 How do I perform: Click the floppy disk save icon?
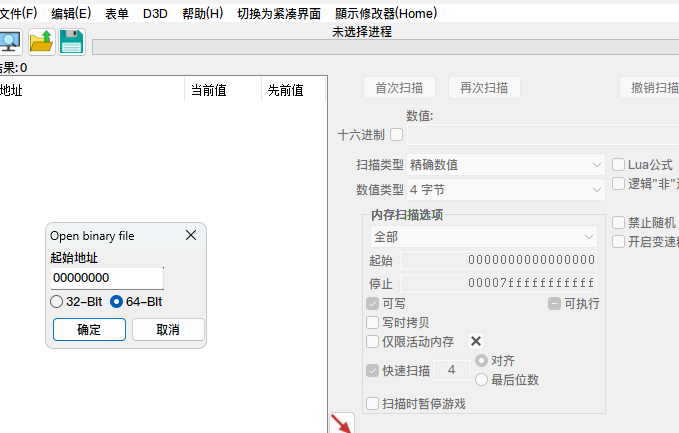click(71, 42)
